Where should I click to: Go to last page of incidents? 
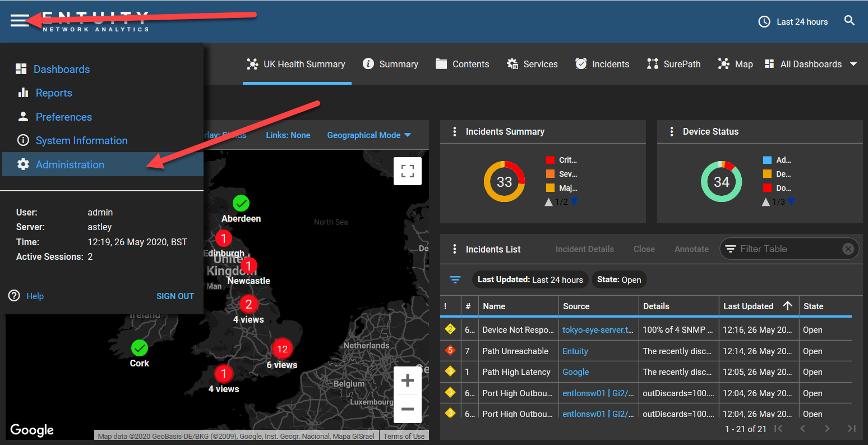coord(852,429)
